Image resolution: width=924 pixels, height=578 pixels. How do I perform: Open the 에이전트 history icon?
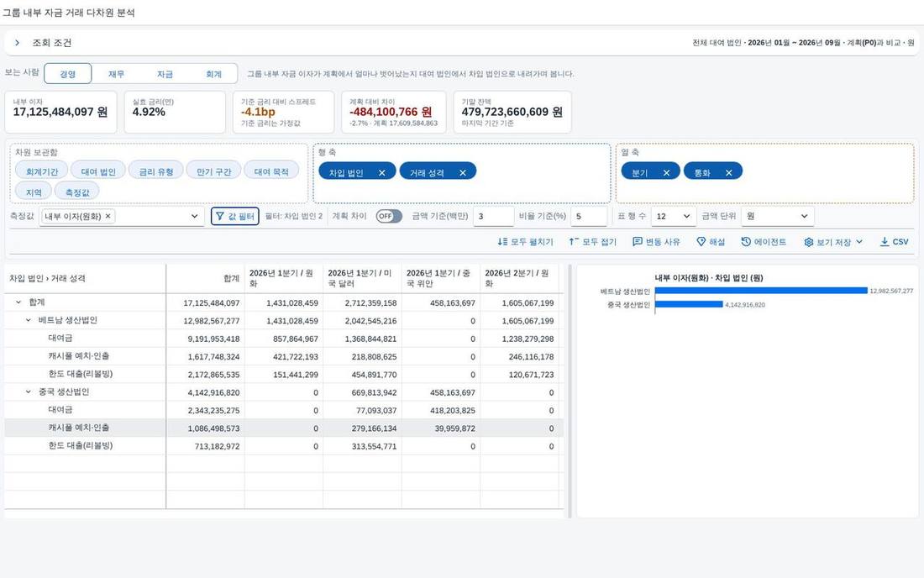point(746,242)
